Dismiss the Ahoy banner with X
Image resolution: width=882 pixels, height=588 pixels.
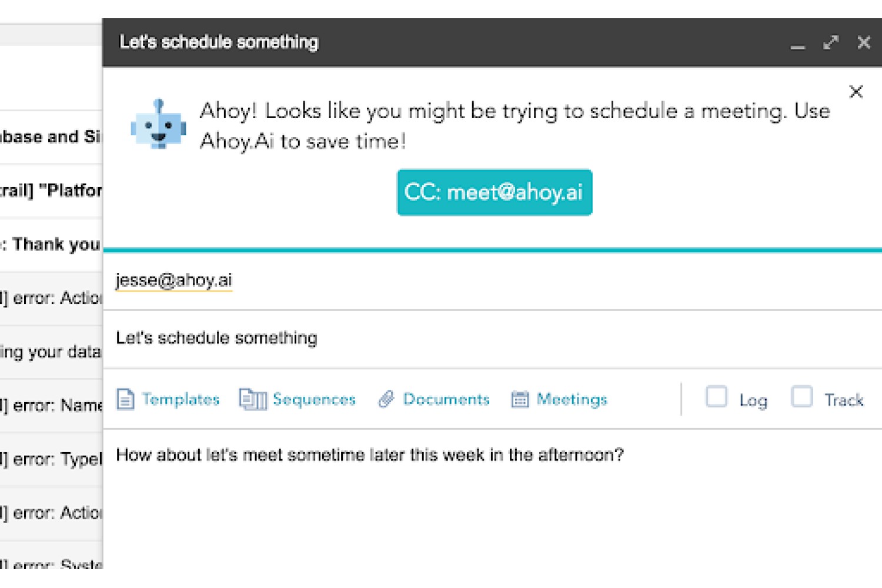[x=856, y=92]
